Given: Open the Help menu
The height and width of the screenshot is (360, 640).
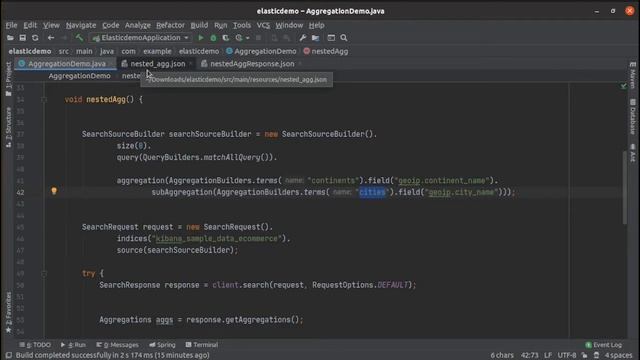Looking at the screenshot, I should click(316, 25).
